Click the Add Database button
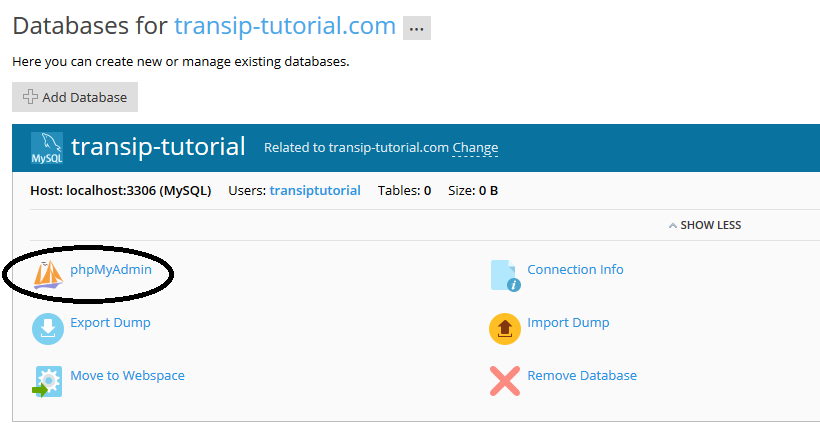Image resolution: width=820 pixels, height=423 pixels. coord(75,97)
